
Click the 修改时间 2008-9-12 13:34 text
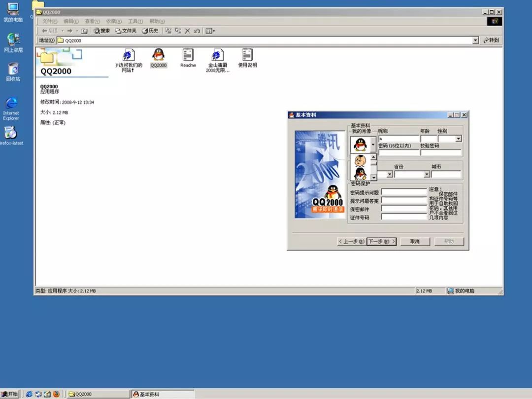(x=67, y=102)
